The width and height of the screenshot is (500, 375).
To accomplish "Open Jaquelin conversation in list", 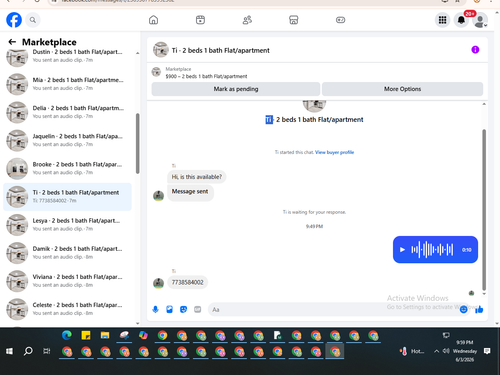I will click(68, 140).
